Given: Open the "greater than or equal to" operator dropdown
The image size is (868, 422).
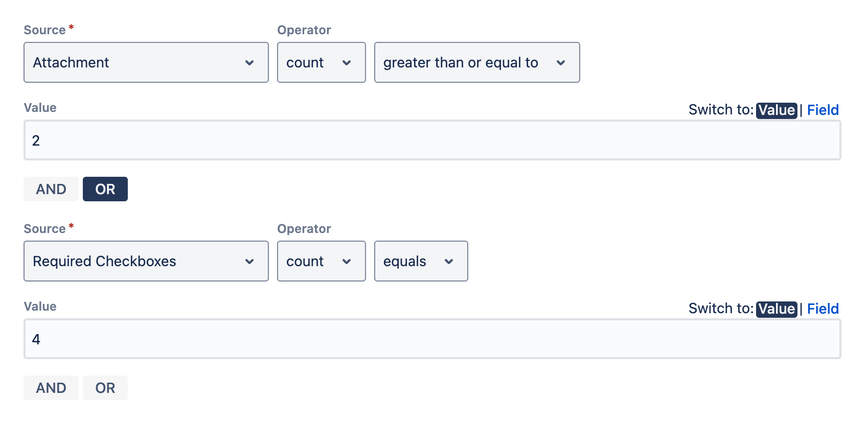Looking at the screenshot, I should pyautogui.click(x=476, y=62).
